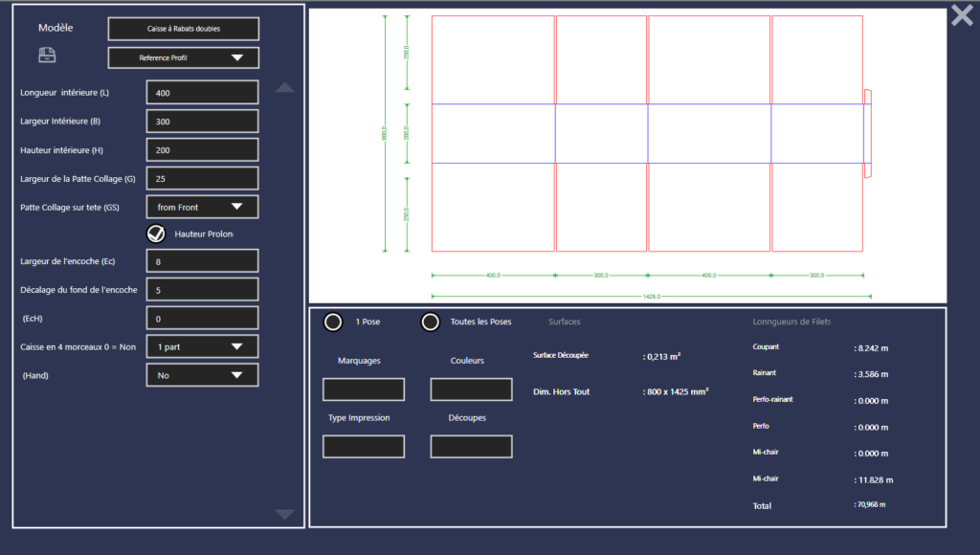
Task: Open the "Patte Collage sur tete (GS)" dropdown
Action: (201, 207)
